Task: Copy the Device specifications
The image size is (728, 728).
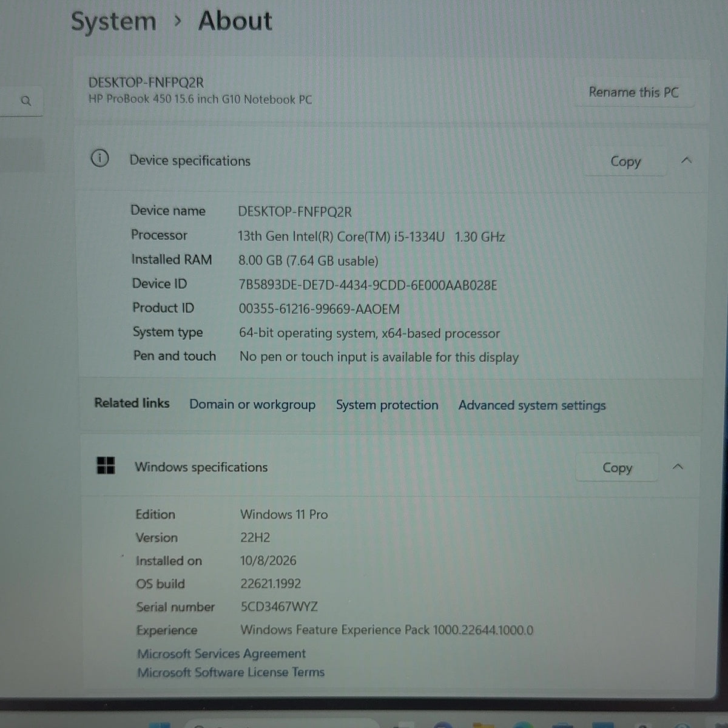Action: 625,161
